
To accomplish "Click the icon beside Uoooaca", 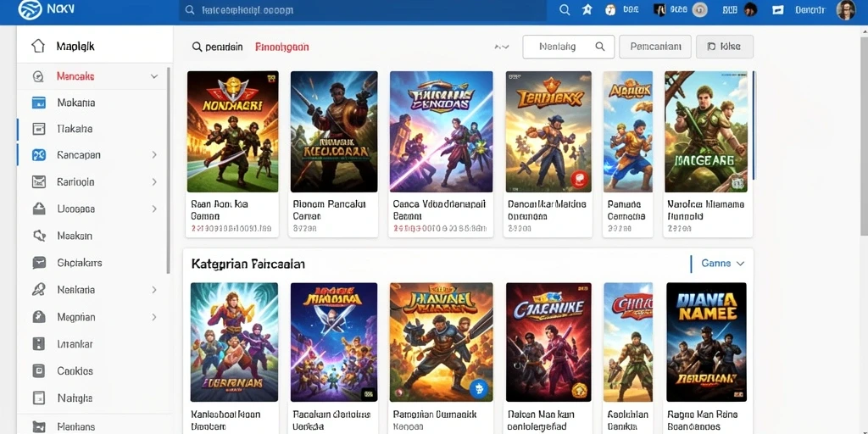I will coord(39,209).
